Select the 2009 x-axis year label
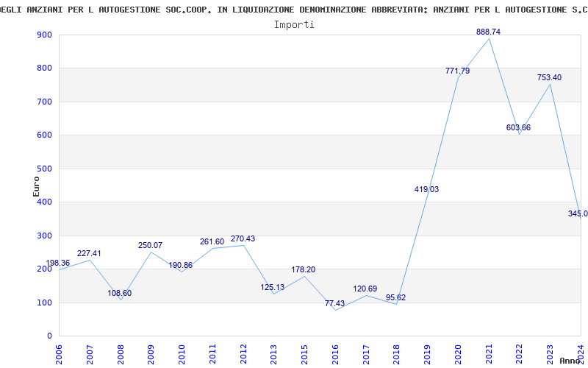Viewport: 588px width, 368px height. [151, 355]
